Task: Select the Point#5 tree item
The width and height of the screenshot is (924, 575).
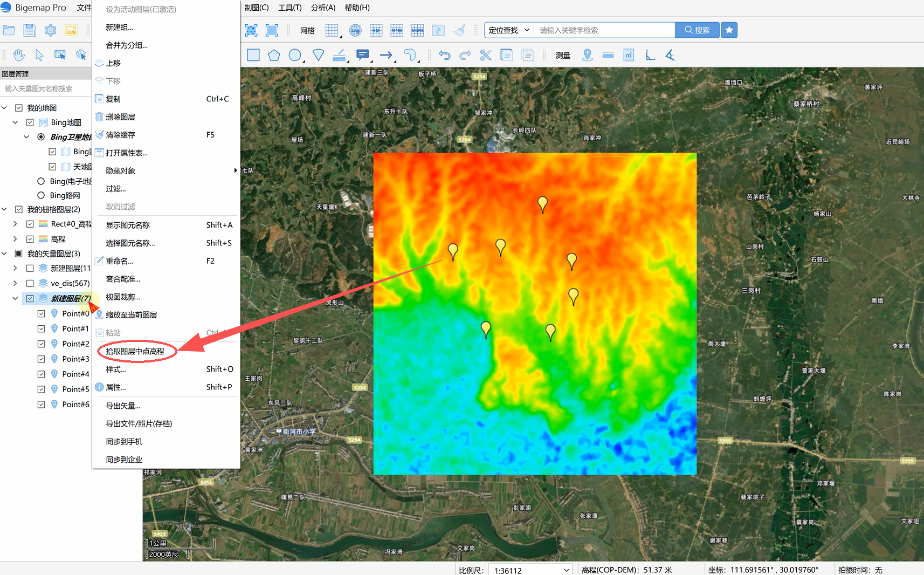Action: tap(75, 389)
